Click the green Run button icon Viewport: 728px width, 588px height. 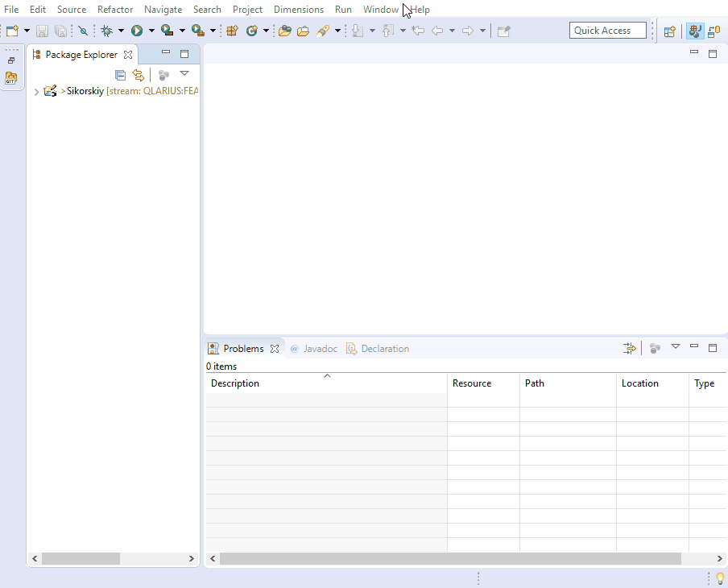137,31
